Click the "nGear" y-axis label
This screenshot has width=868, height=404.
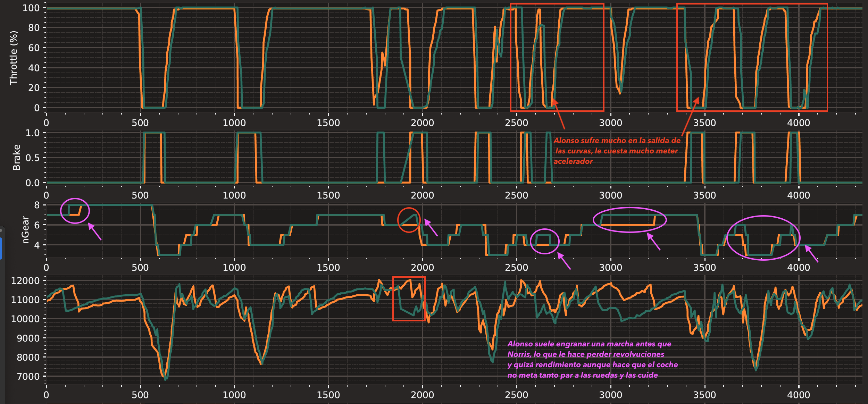coord(25,230)
